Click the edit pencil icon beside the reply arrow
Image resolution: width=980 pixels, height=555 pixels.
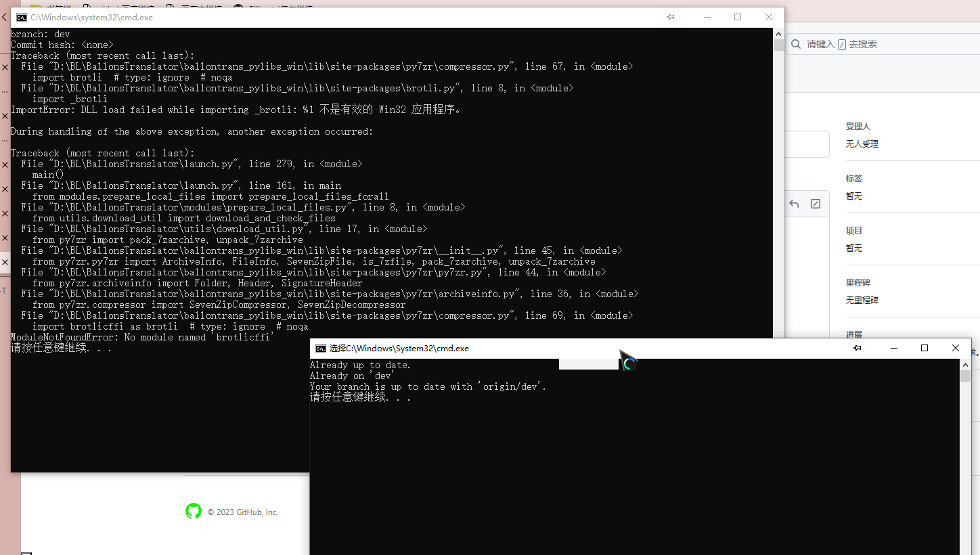(816, 203)
